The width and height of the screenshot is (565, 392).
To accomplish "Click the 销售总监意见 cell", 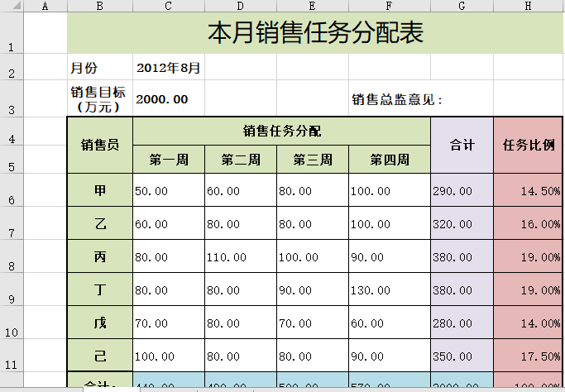I will (398, 100).
